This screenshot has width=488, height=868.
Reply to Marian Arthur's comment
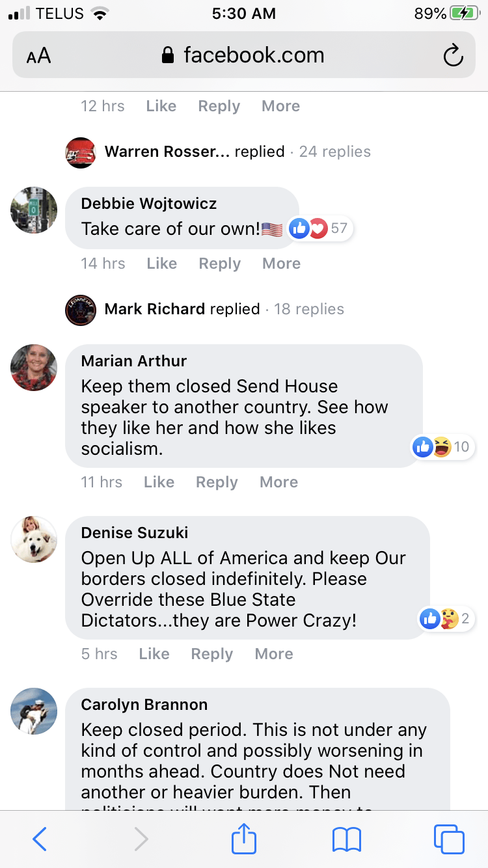pos(217,482)
